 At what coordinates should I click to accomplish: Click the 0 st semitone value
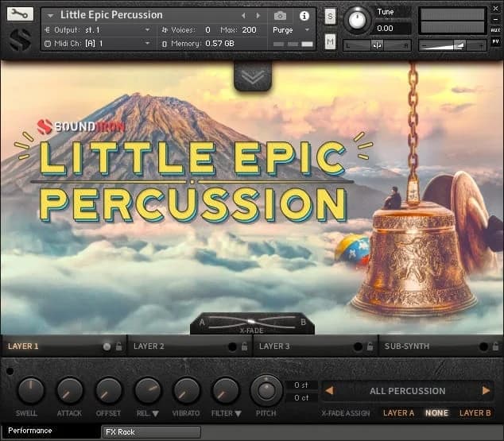click(301, 385)
